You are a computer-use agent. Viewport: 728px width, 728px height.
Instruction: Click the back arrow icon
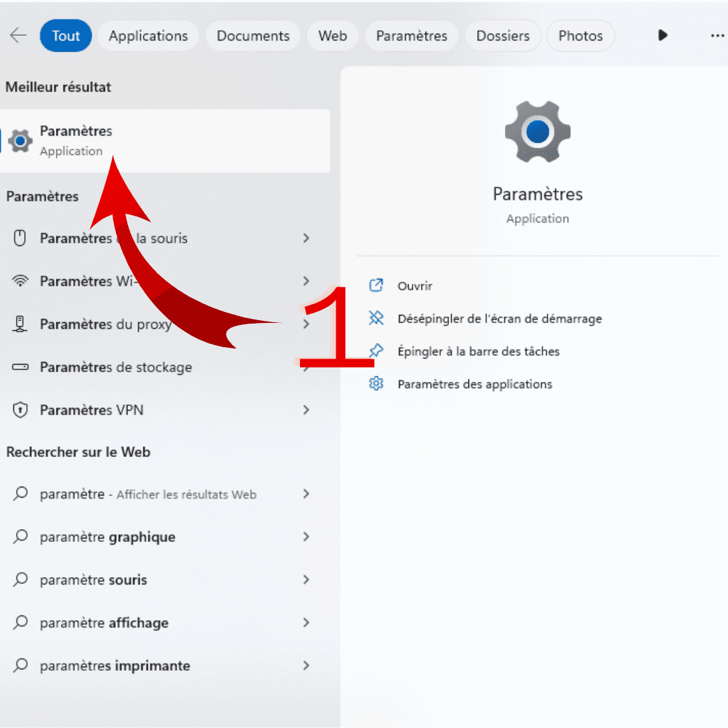pos(18,36)
